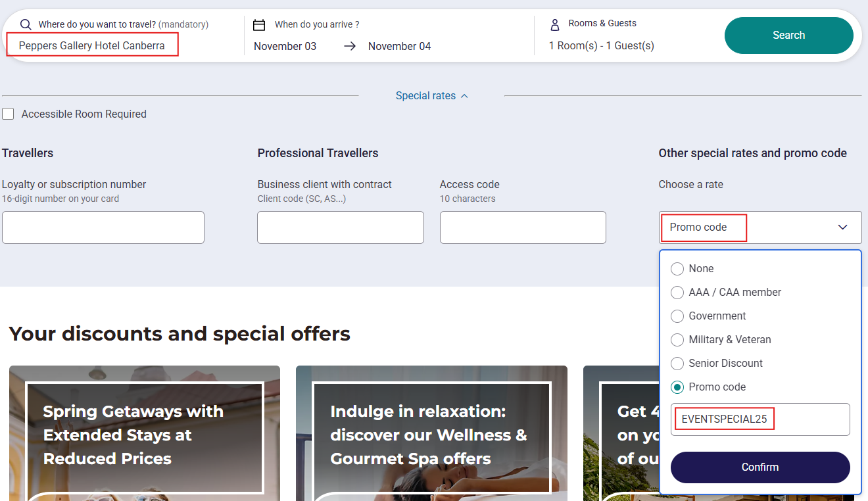Confirm the promo code selection

pyautogui.click(x=760, y=467)
